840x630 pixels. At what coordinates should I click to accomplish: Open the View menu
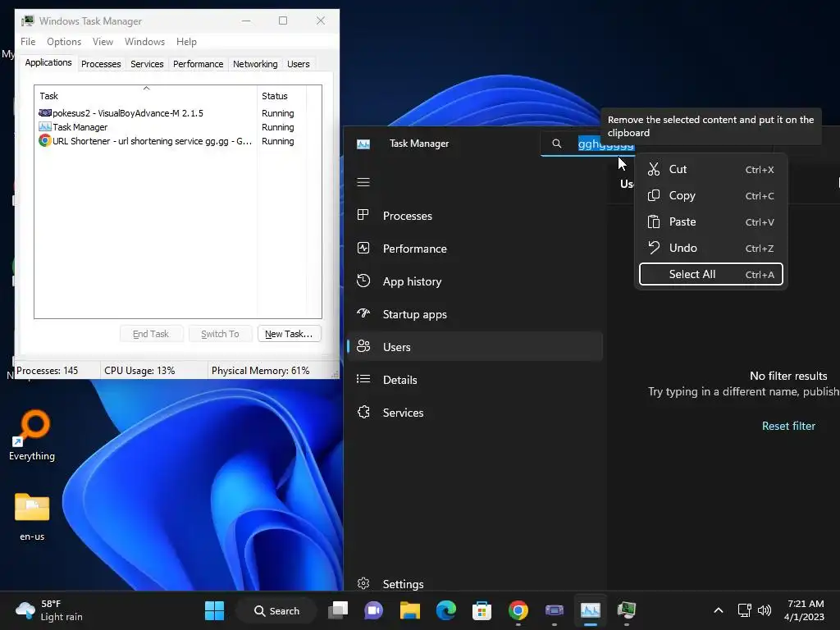click(x=103, y=41)
